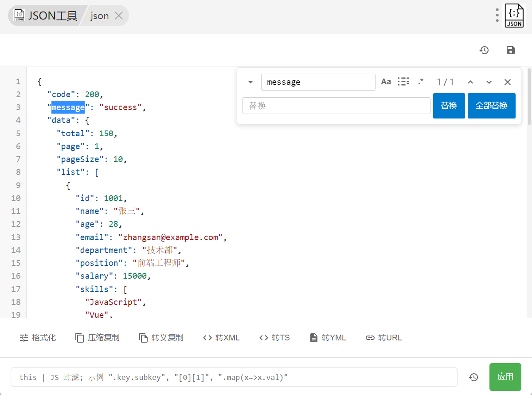Open the filter history icon beside 应用
Screen dimensions: 532x395
pos(473,377)
